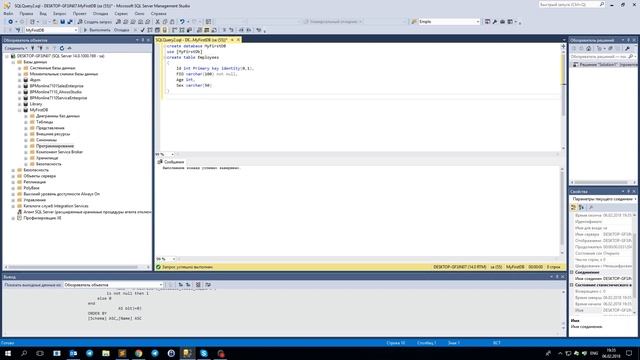
Task: Click the Refresh icon in Object Explorer toolbar
Action: click(62, 48)
